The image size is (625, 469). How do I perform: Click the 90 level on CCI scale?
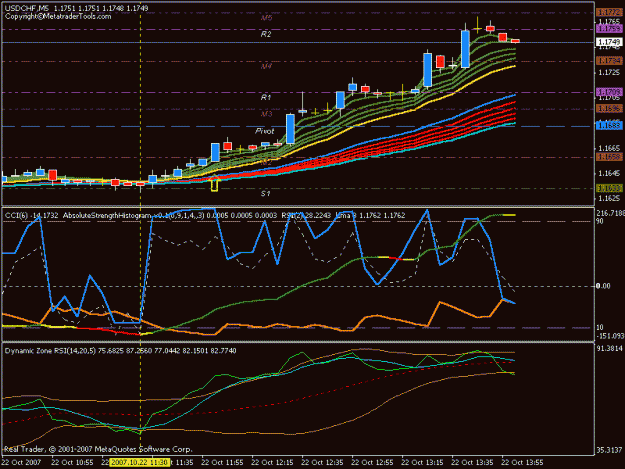point(600,221)
